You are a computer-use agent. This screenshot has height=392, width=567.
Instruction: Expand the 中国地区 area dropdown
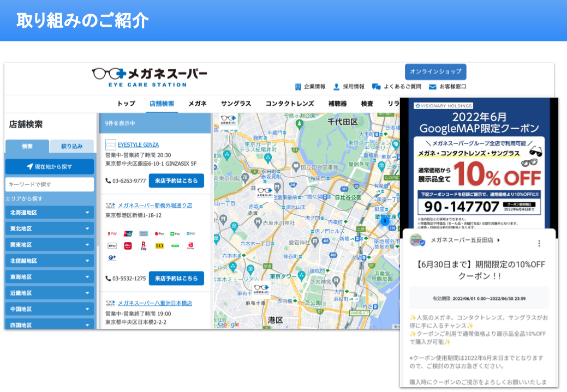(50, 309)
